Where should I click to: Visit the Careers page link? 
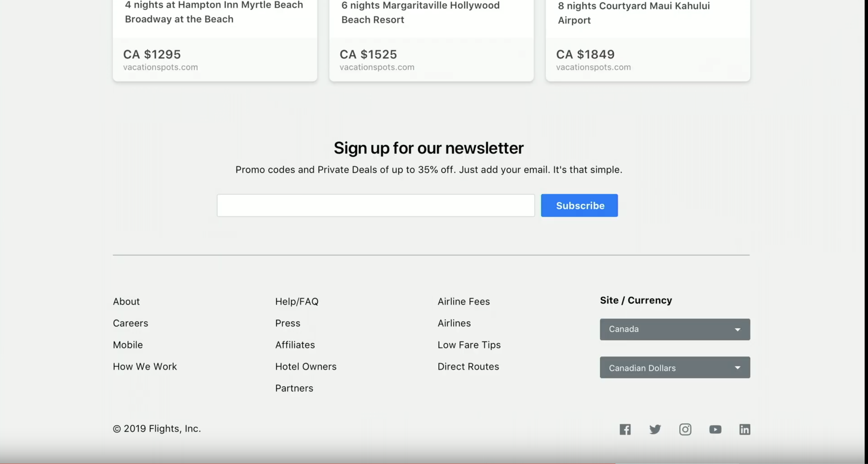click(x=130, y=323)
